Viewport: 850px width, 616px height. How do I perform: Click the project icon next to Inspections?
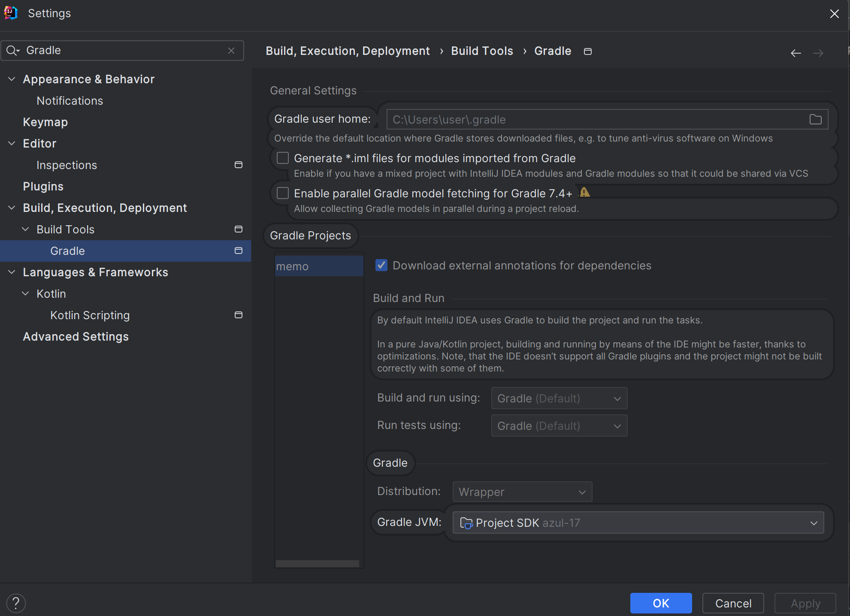pyautogui.click(x=239, y=165)
